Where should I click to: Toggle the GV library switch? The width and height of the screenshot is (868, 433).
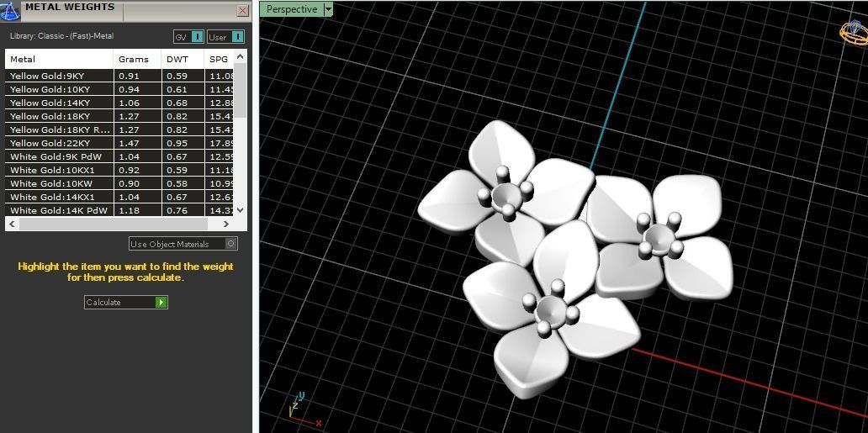pyautogui.click(x=189, y=37)
